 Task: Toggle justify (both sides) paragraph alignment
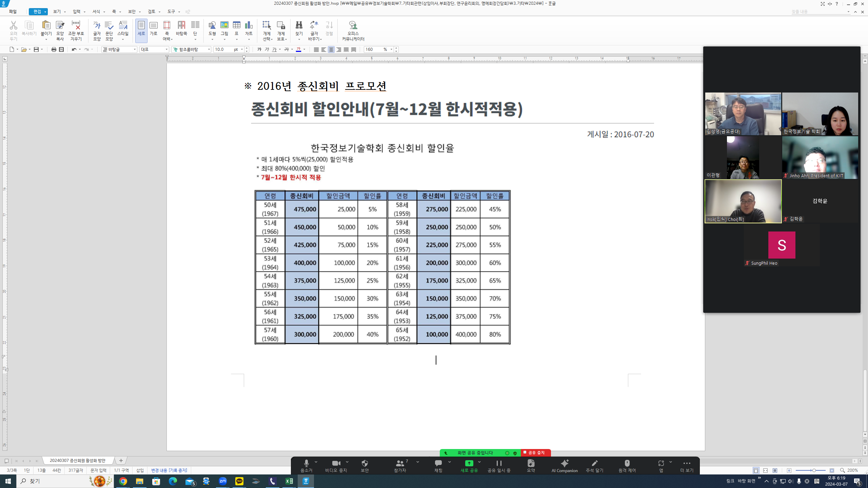(x=316, y=49)
